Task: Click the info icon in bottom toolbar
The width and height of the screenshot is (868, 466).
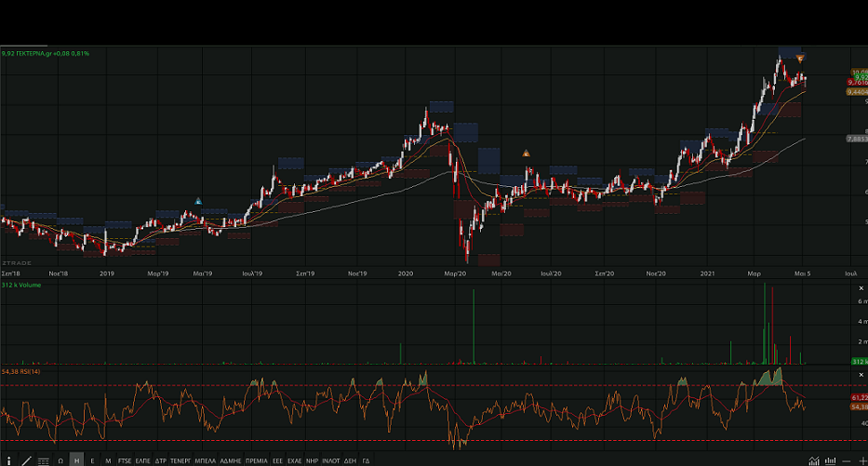Action: [x=7, y=460]
